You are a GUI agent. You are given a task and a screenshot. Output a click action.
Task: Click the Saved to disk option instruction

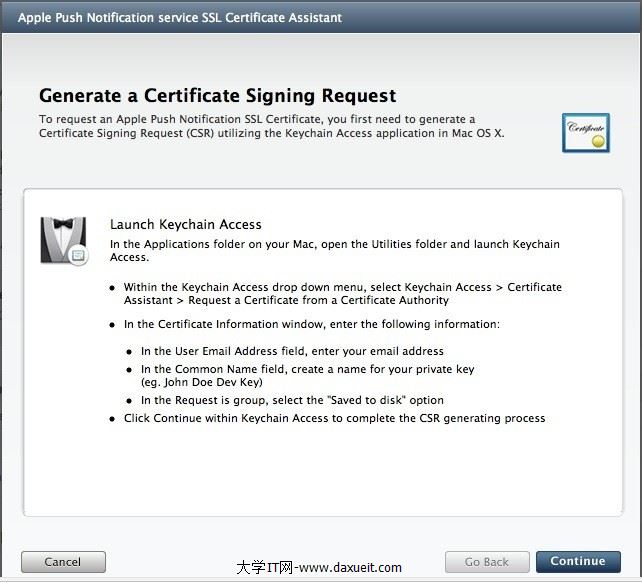292,400
